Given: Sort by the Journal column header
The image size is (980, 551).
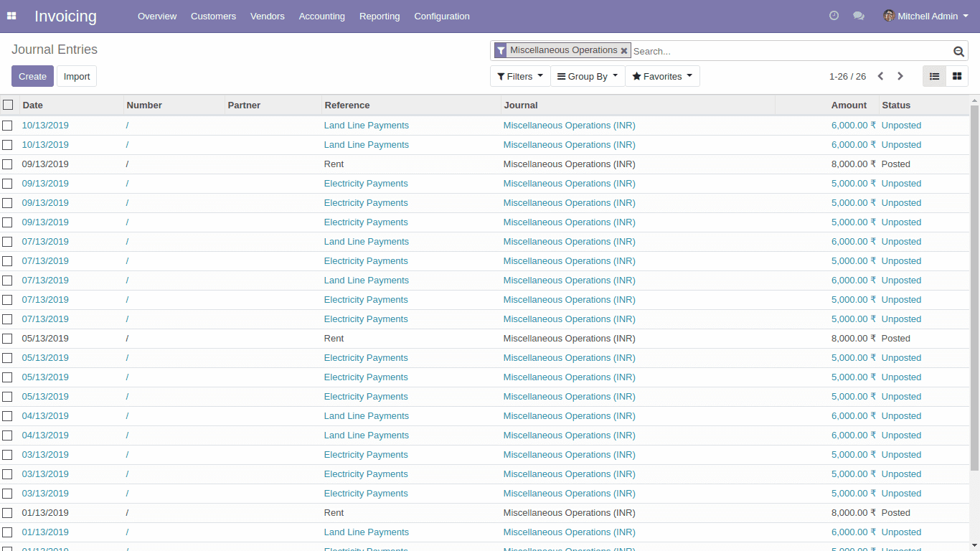Looking at the screenshot, I should (638, 105).
